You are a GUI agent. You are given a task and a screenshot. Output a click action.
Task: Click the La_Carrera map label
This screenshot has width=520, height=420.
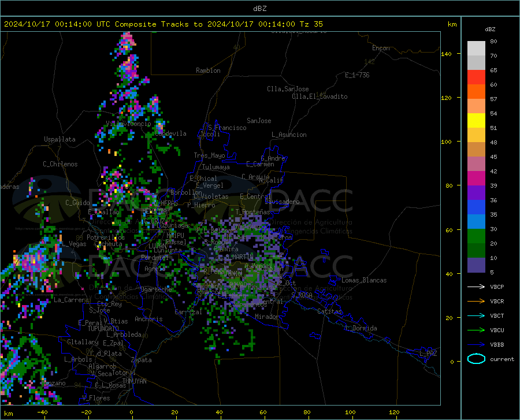click(71, 300)
